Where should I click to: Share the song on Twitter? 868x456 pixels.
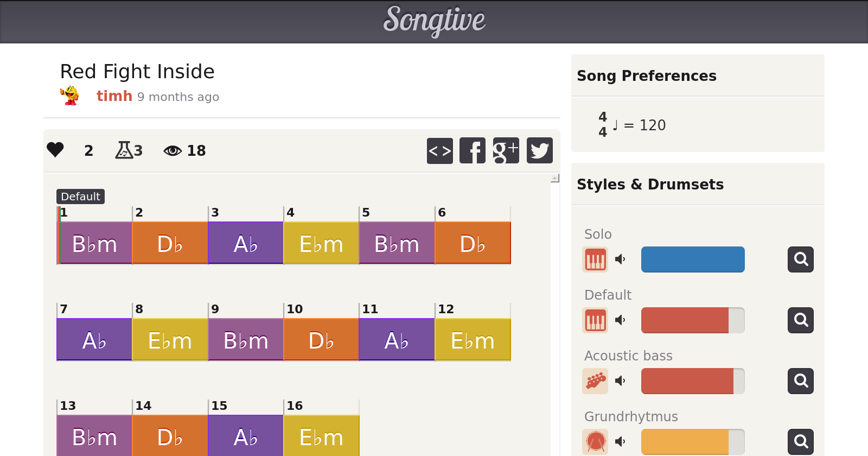[539, 150]
